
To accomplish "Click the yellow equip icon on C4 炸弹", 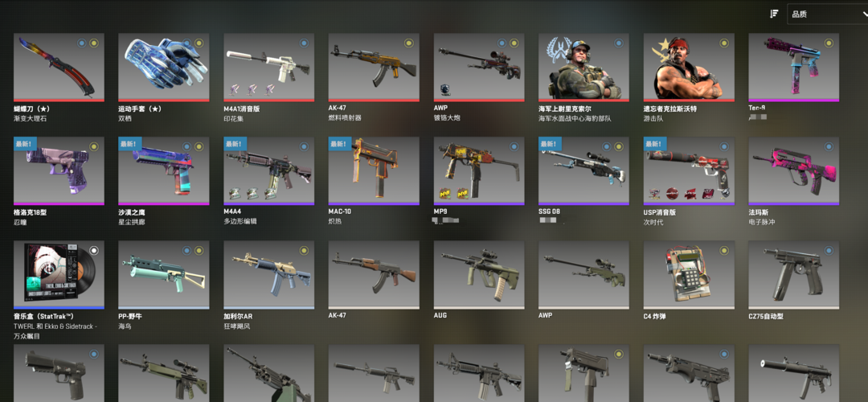I will click(x=723, y=250).
